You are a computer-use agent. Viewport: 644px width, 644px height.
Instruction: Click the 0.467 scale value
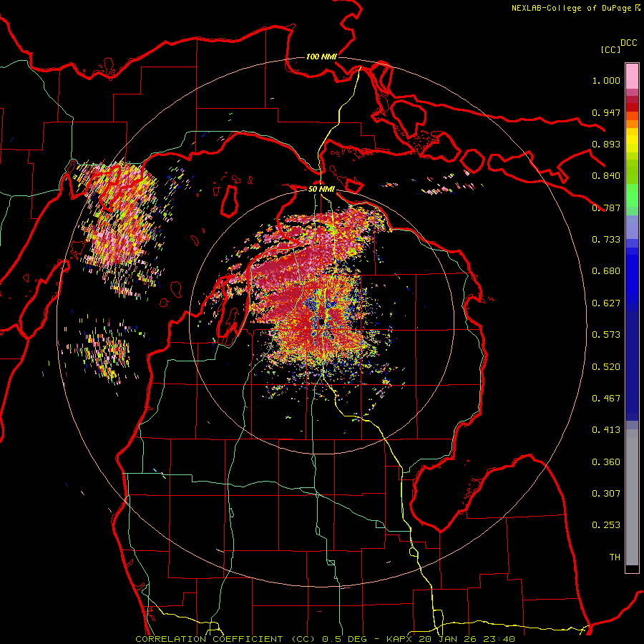(x=606, y=399)
